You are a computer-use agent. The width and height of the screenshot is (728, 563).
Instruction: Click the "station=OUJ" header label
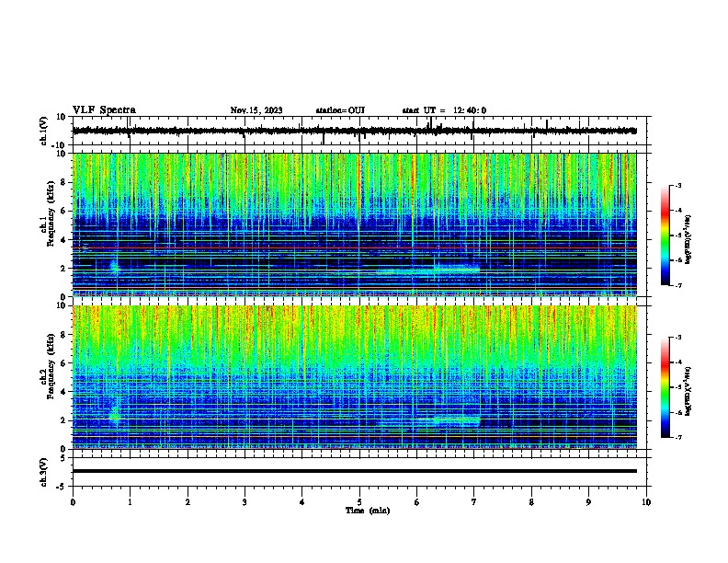tap(340, 110)
